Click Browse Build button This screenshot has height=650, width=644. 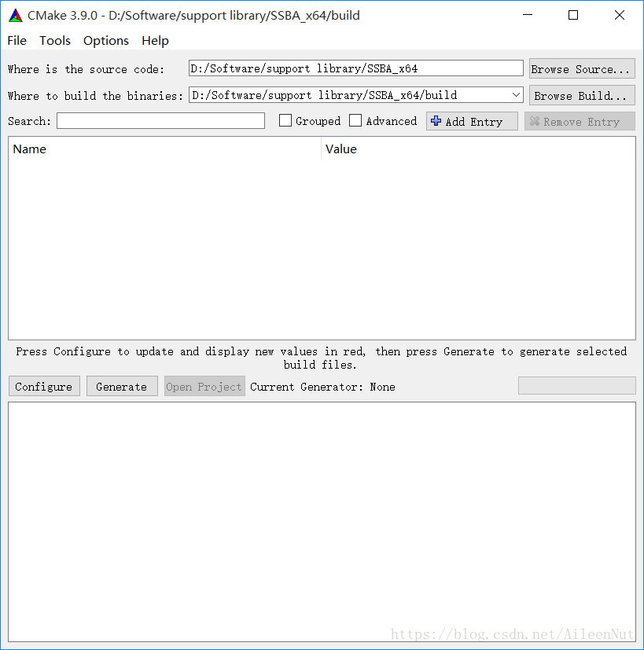[x=582, y=96]
